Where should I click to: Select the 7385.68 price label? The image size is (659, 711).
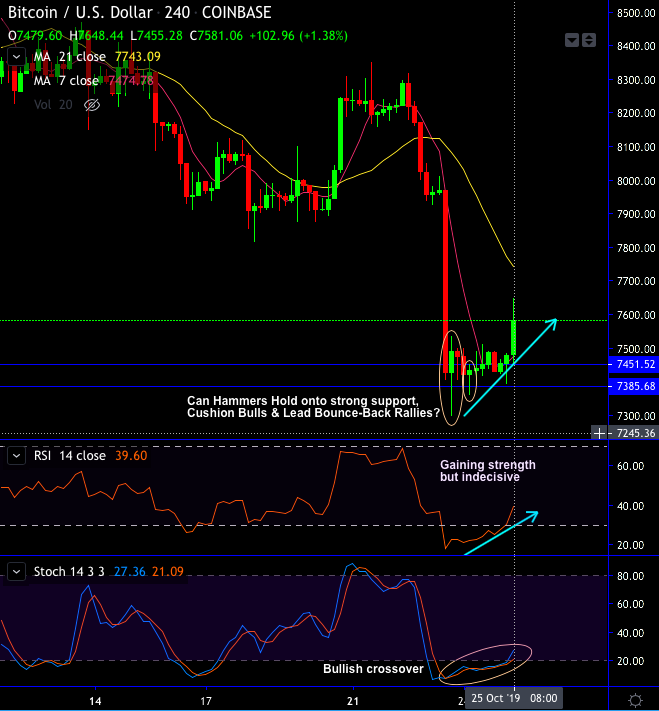633,386
